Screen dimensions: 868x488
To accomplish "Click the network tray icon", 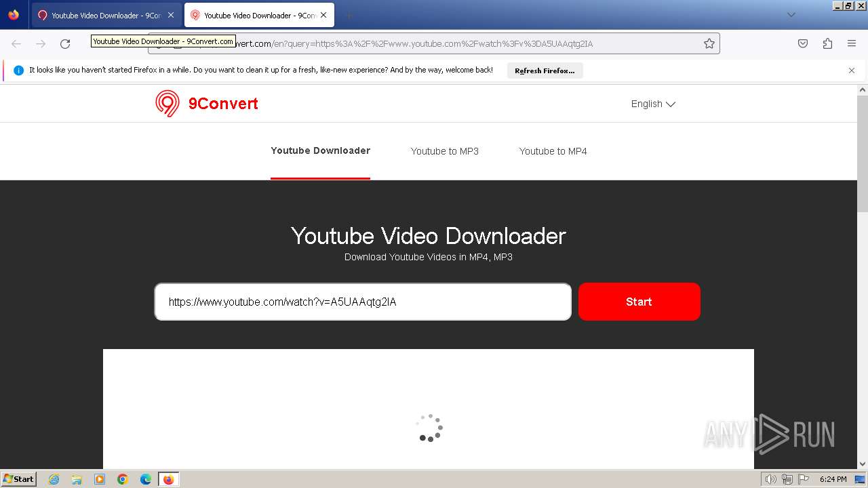I will point(787,479).
